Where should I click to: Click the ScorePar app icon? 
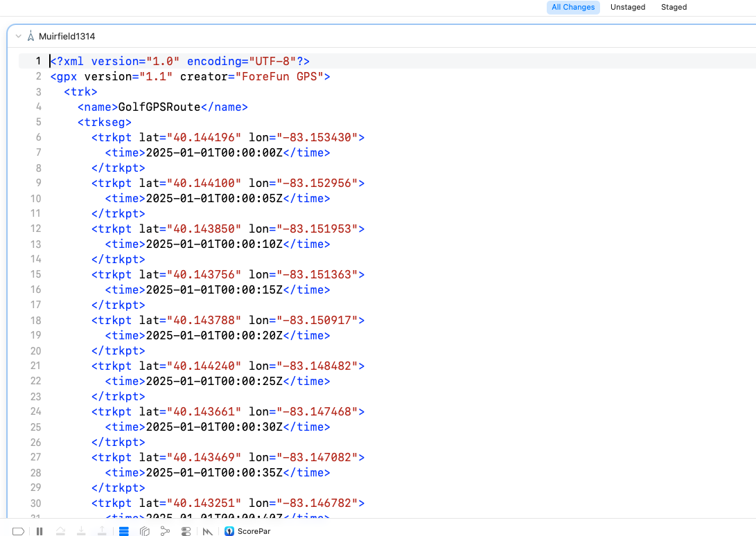coord(229,531)
